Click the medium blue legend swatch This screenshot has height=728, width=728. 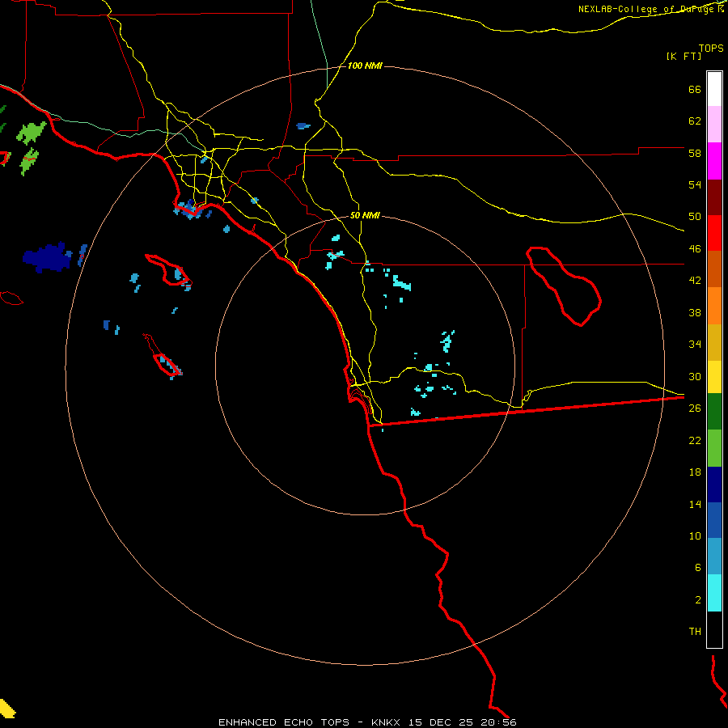[x=714, y=520]
